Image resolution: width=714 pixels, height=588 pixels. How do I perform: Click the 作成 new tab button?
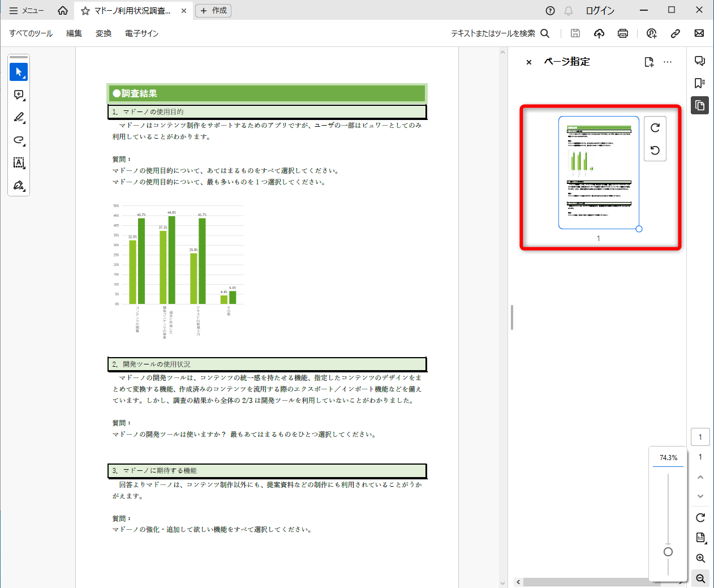[x=213, y=10]
